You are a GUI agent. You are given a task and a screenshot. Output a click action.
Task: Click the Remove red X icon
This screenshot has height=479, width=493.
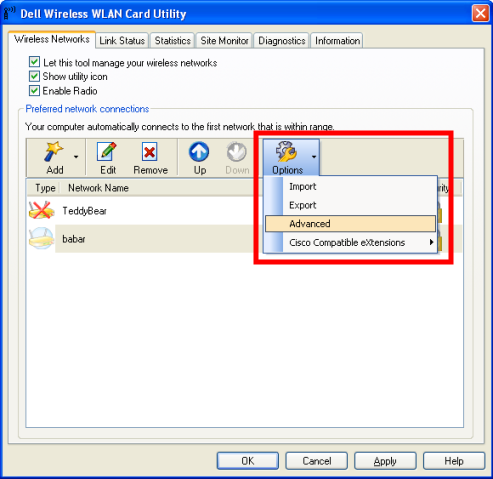click(x=149, y=152)
